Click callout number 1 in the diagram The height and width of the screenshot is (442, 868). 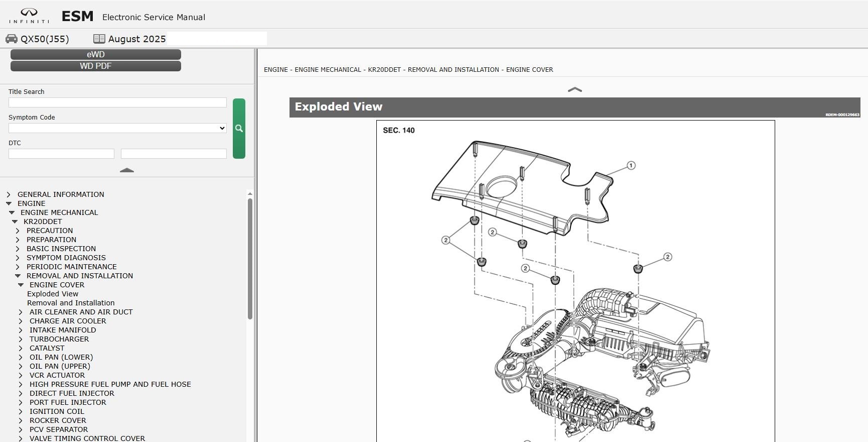tap(631, 166)
